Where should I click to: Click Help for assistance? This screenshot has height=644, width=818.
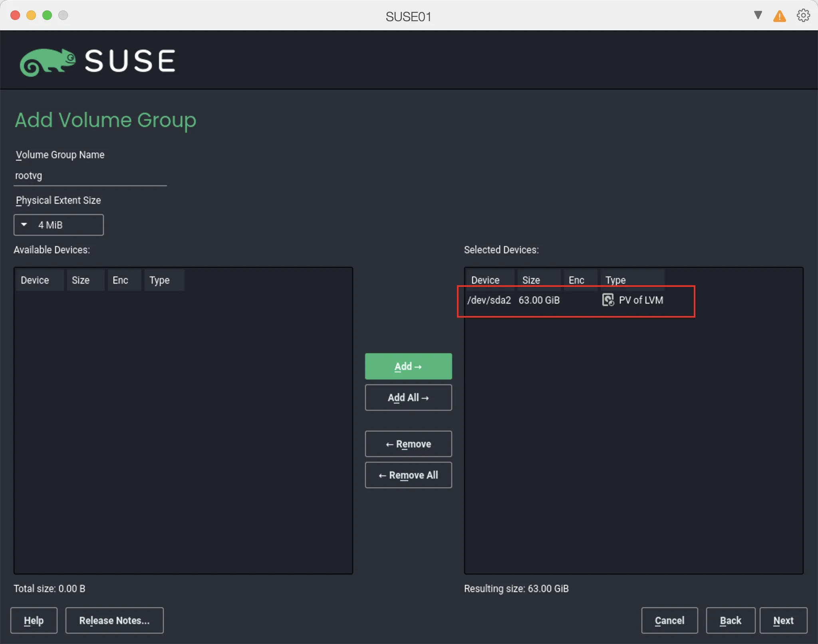tap(34, 620)
